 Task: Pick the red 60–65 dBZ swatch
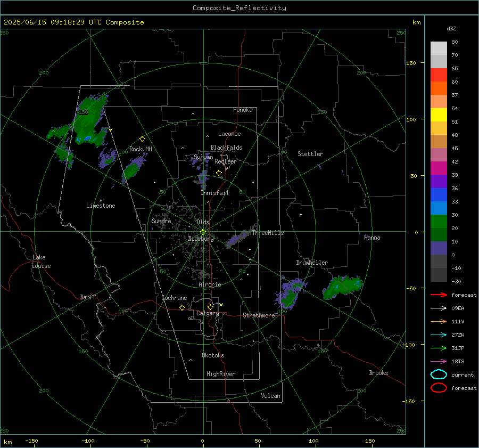pyautogui.click(x=439, y=75)
